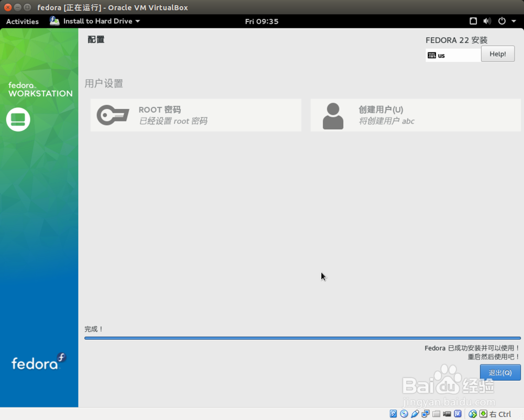Click the VirtualBox CPU virtualization status icon
This screenshot has height=420, width=524.
tap(457, 414)
